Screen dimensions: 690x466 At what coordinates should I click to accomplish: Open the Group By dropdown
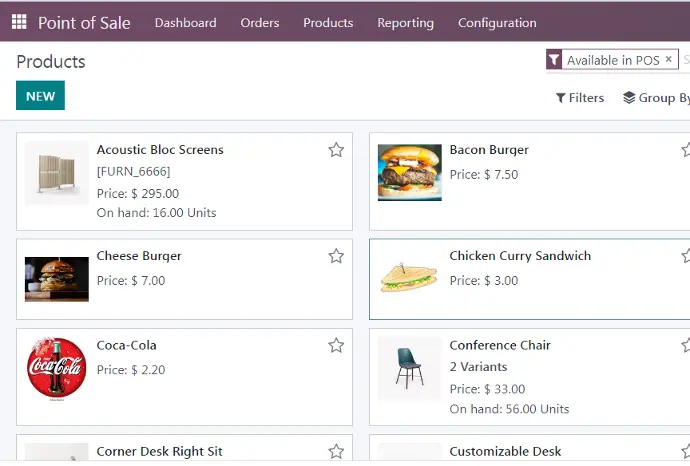point(656,98)
